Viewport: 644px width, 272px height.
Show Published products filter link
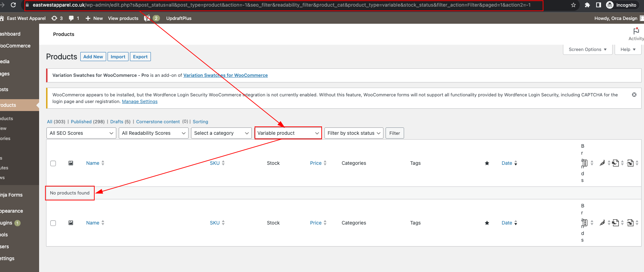[81, 122]
